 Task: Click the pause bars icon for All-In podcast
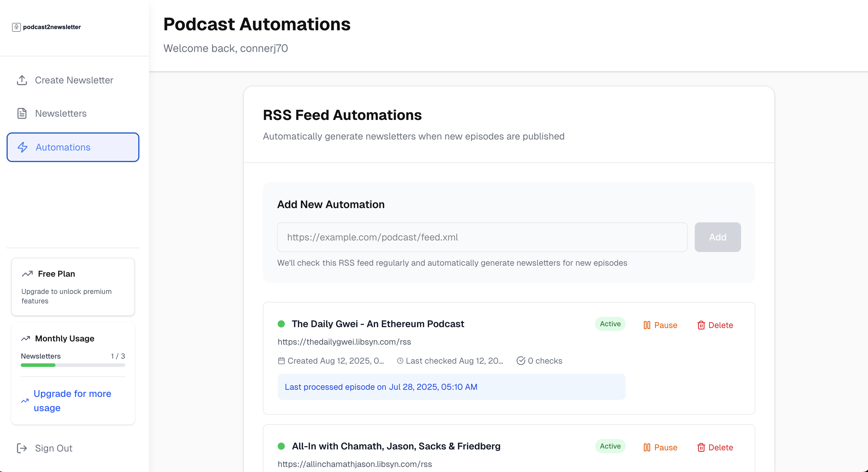[647, 448]
